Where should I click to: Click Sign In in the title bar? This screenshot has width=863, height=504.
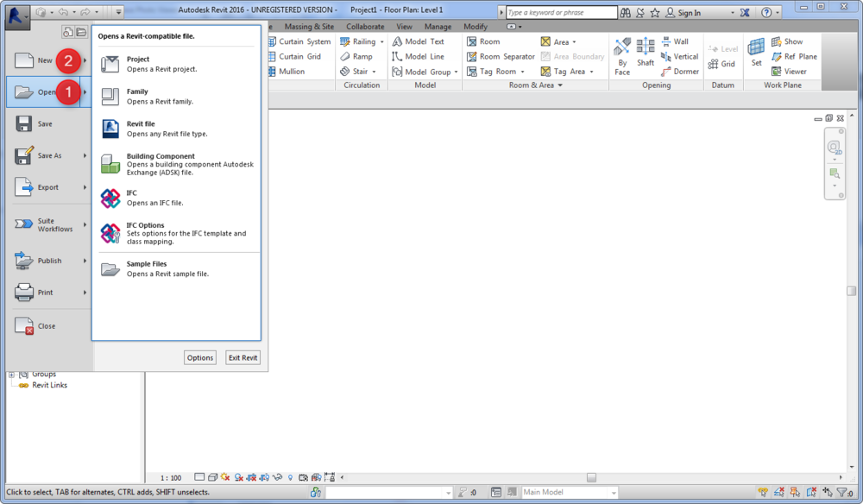click(683, 12)
